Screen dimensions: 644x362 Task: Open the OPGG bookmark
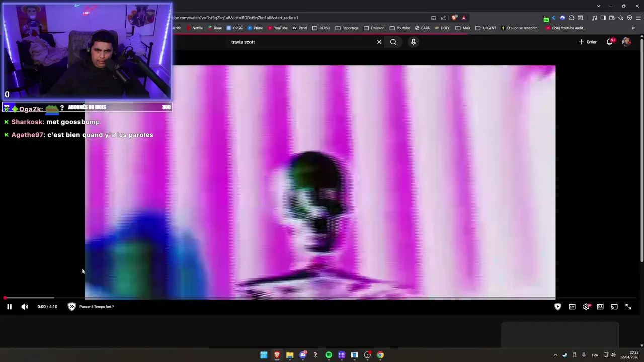[x=235, y=28]
